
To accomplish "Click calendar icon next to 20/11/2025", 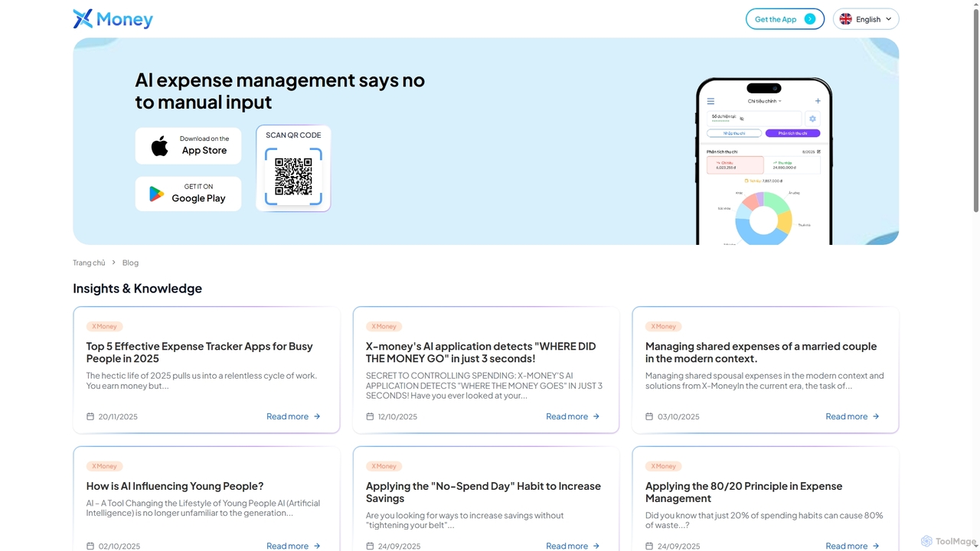I will [x=90, y=416].
